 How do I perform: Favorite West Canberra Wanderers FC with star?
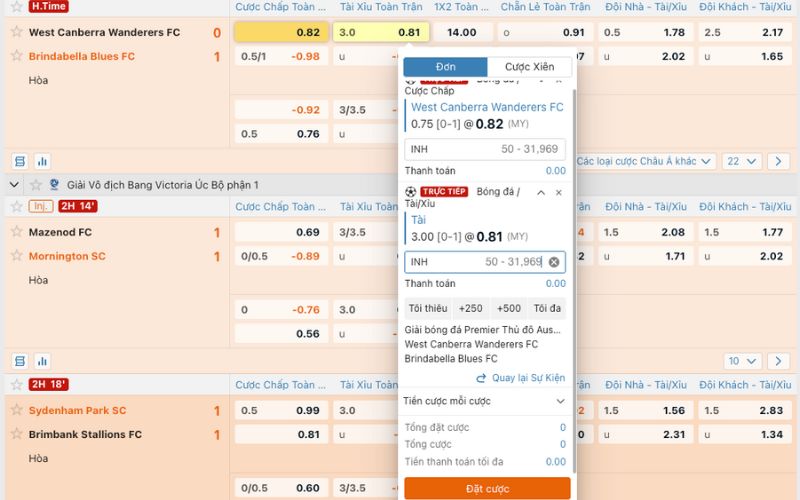pos(16,32)
